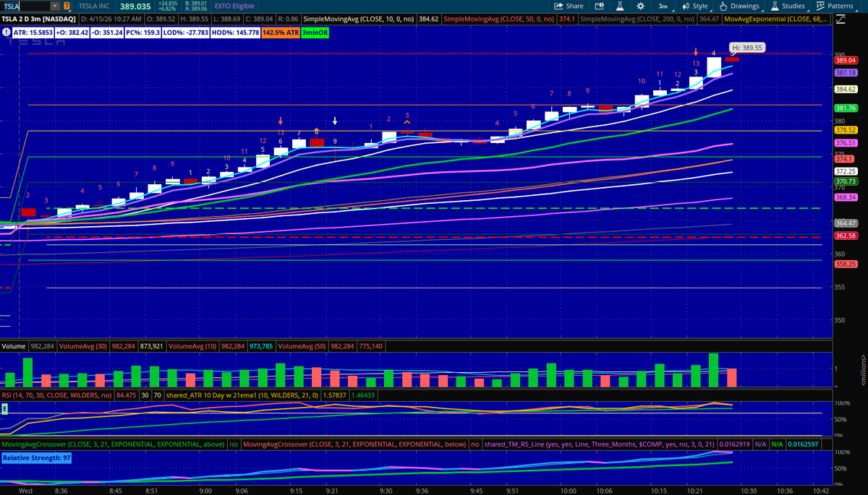Click the VolumeAvg (10) study label
The height and width of the screenshot is (495, 868).
tap(192, 346)
